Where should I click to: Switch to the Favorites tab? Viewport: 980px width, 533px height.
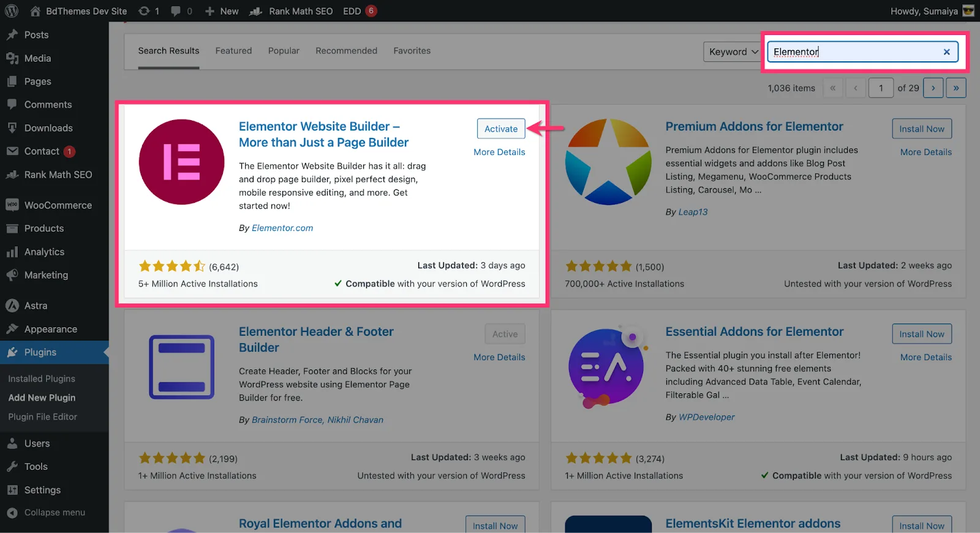point(412,51)
